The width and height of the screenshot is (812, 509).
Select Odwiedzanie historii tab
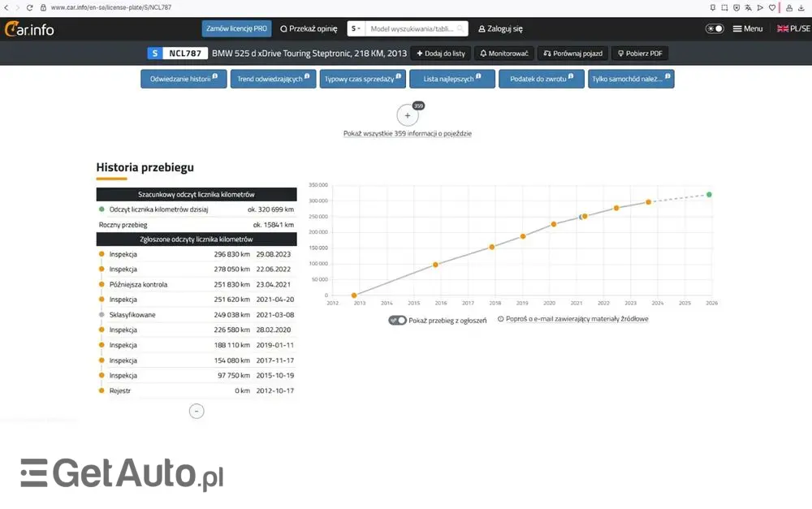click(183, 79)
